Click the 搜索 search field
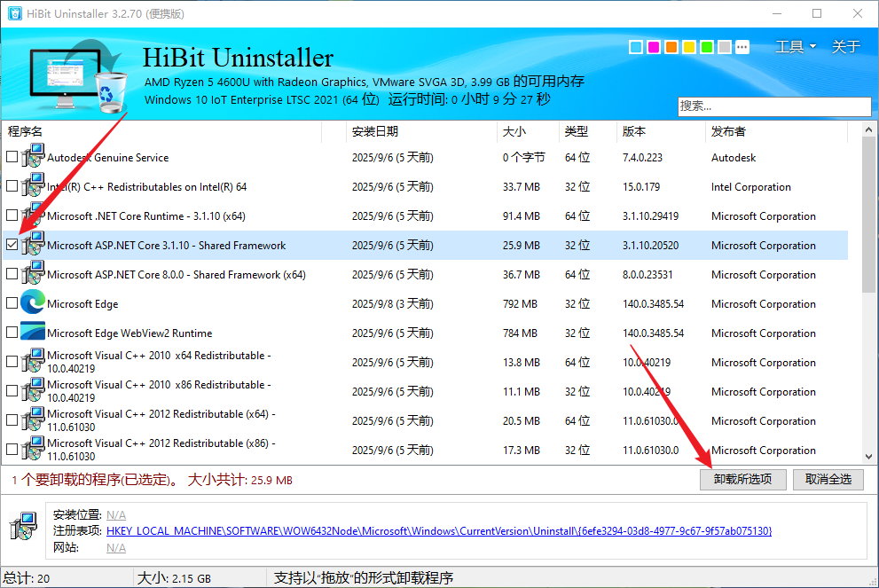Viewport: 879px width, 588px height. [x=774, y=106]
